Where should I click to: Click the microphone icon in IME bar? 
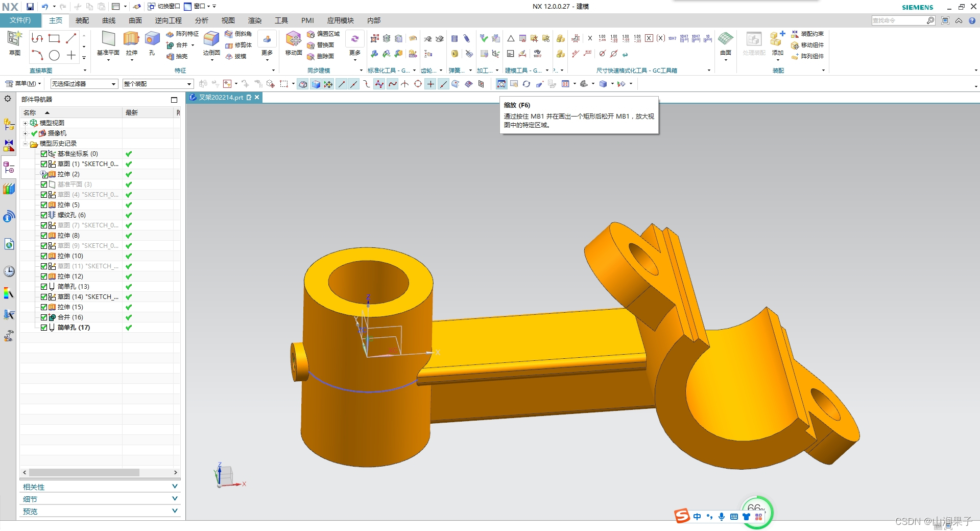click(x=722, y=517)
